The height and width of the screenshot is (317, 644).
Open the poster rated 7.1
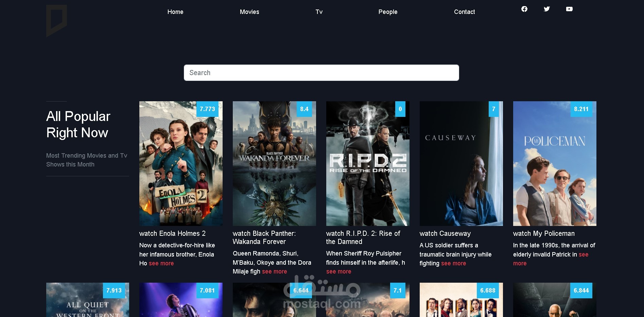click(368, 300)
